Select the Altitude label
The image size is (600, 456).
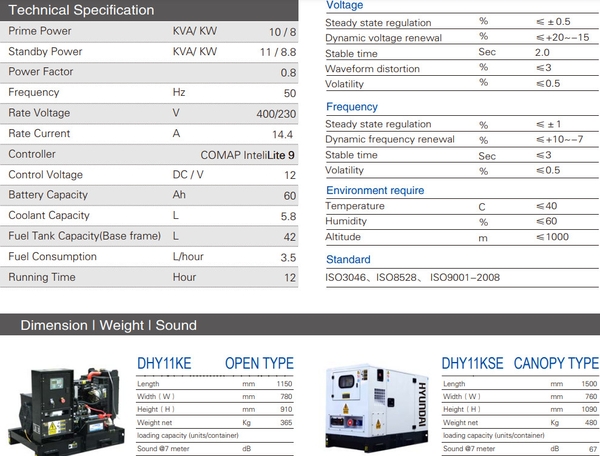(343, 237)
